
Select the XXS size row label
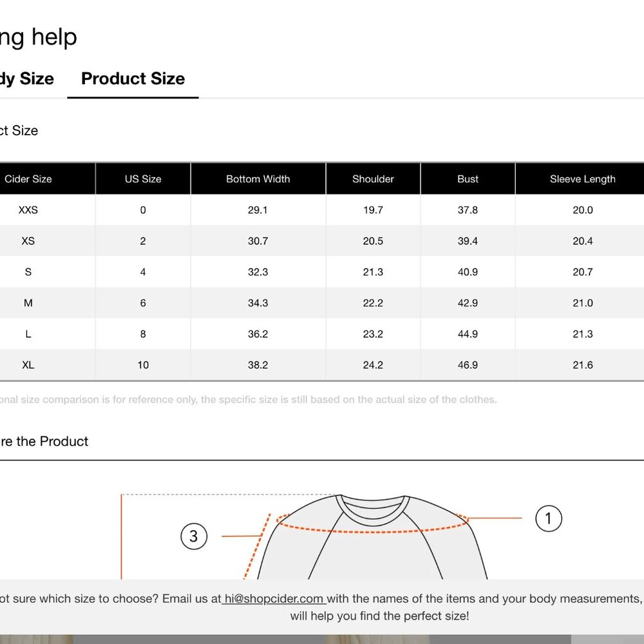[x=28, y=210]
